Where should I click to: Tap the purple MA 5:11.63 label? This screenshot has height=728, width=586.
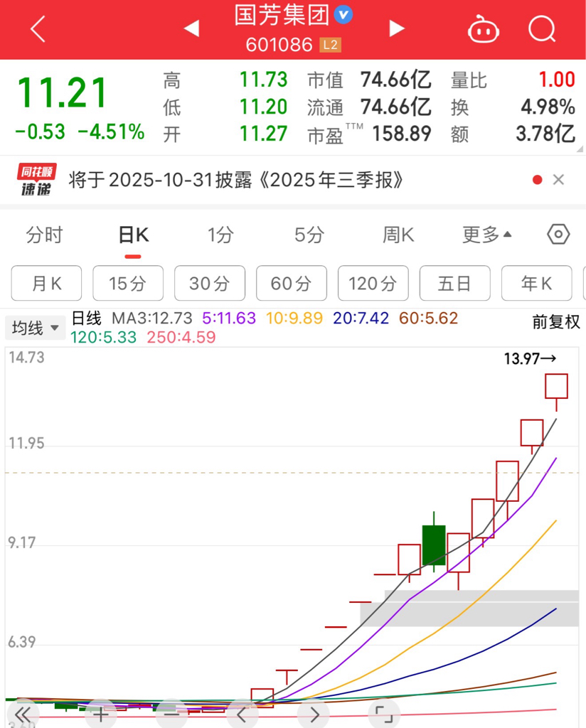click(229, 318)
